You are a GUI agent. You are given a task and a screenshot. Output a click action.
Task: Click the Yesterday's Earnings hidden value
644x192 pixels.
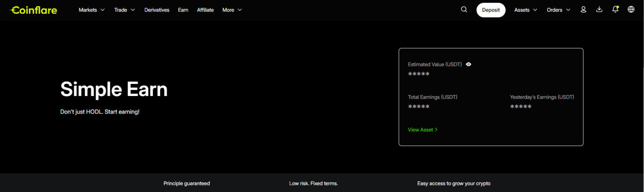click(x=521, y=107)
